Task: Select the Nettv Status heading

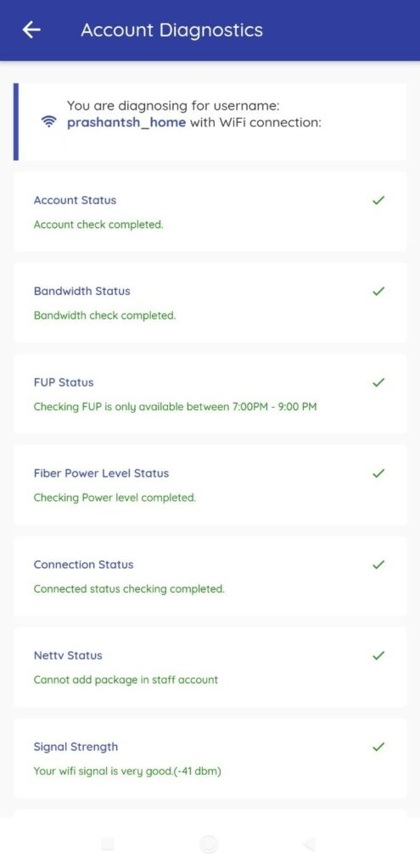Action: (x=68, y=655)
